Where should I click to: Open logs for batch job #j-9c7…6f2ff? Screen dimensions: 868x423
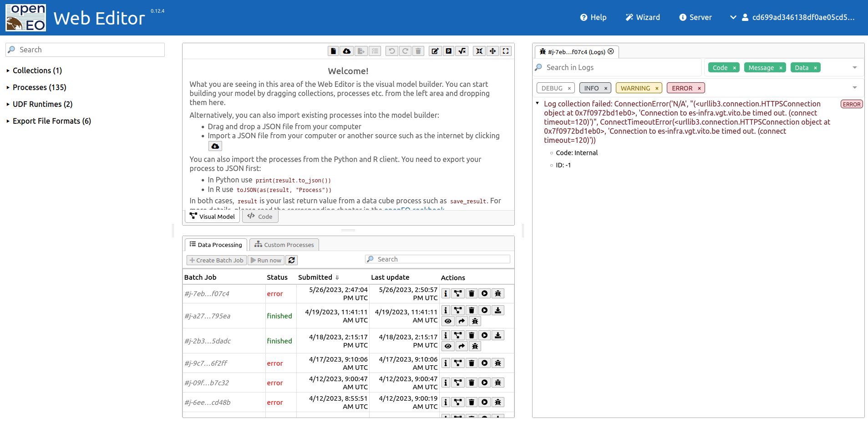click(x=498, y=363)
